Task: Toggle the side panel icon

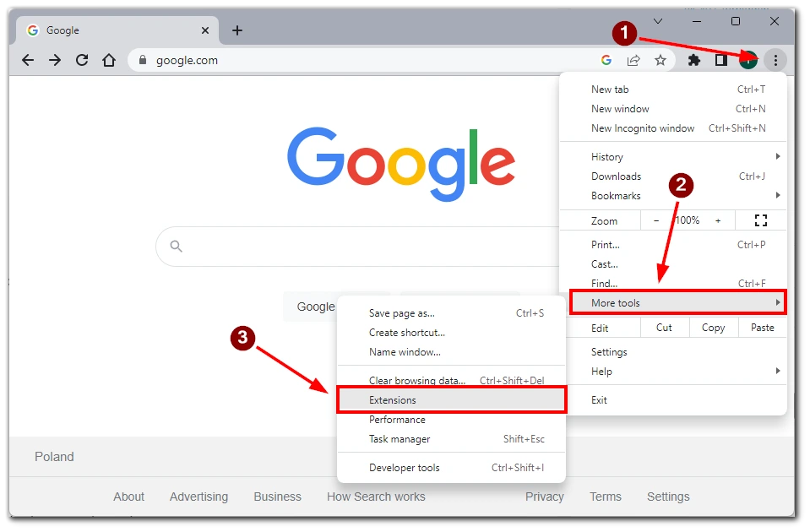Action: (x=721, y=61)
